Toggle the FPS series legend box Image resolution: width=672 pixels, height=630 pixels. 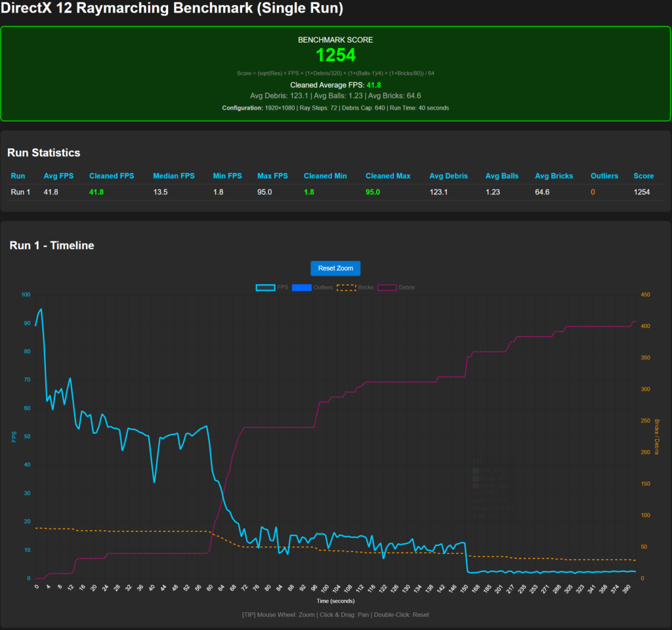click(265, 287)
